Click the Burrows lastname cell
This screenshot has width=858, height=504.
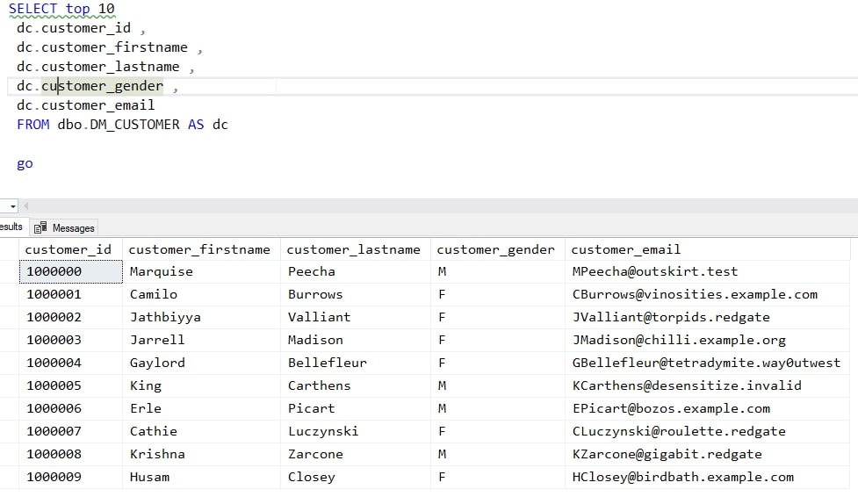coord(356,294)
